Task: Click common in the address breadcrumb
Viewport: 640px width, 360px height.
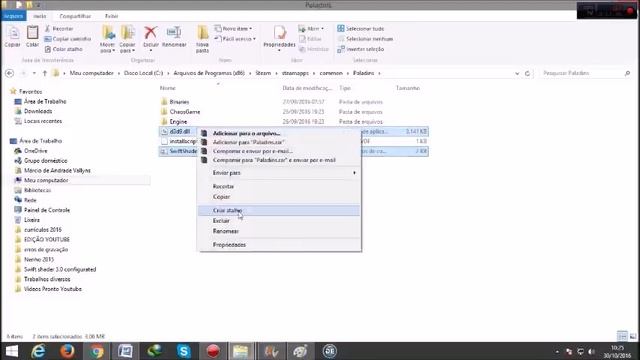Action: click(331, 73)
